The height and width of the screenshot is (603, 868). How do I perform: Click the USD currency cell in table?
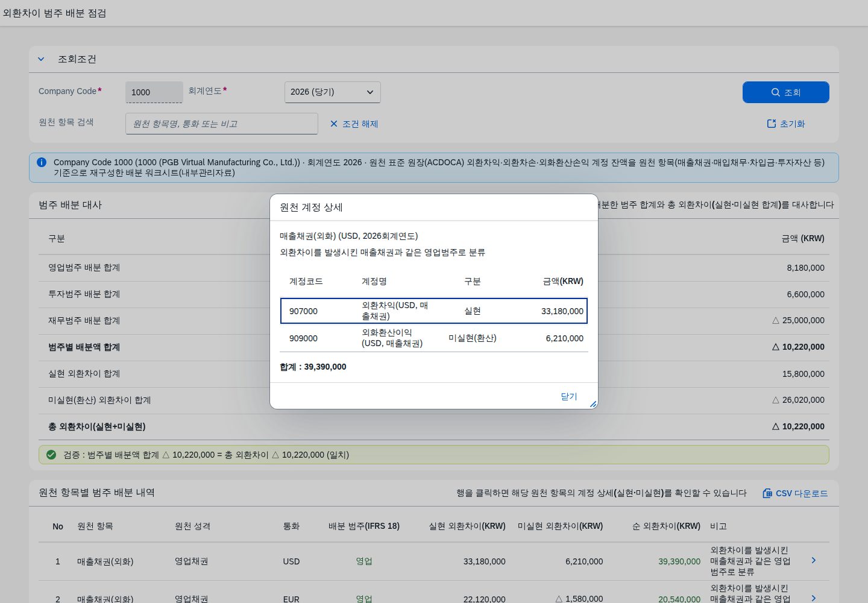click(x=291, y=561)
